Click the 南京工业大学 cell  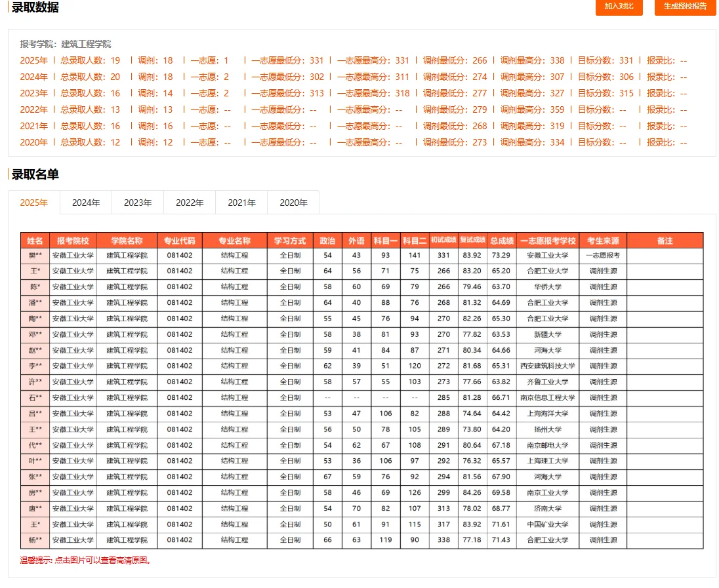(x=548, y=493)
